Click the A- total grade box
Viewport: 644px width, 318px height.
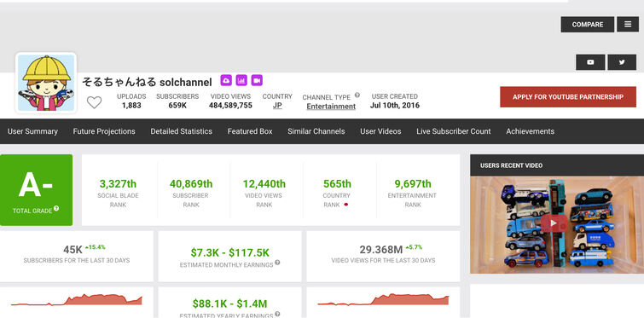coord(36,190)
